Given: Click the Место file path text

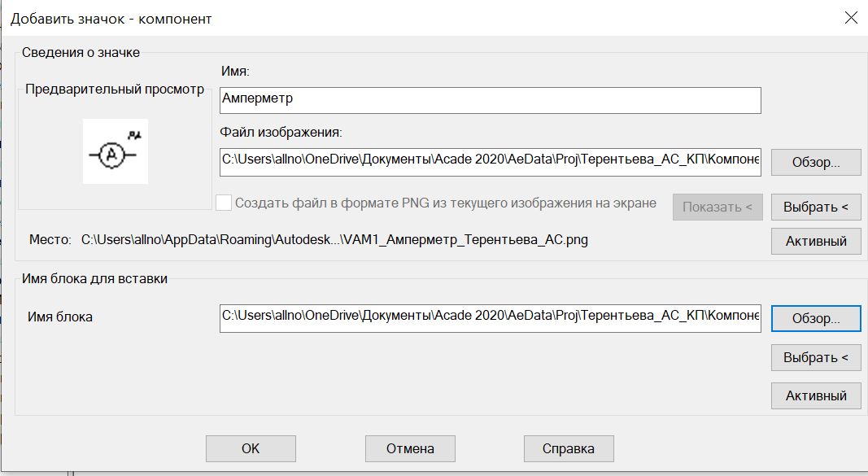Looking at the screenshot, I should (334, 240).
